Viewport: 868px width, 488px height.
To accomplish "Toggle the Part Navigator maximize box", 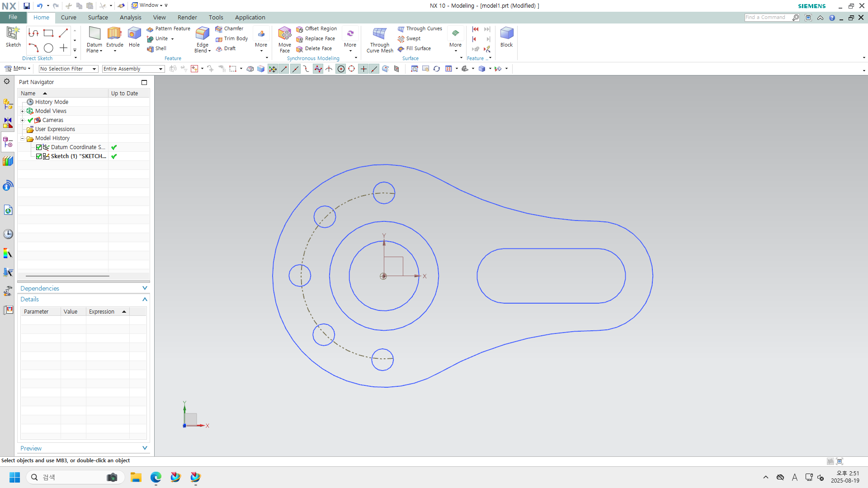I will click(x=144, y=82).
